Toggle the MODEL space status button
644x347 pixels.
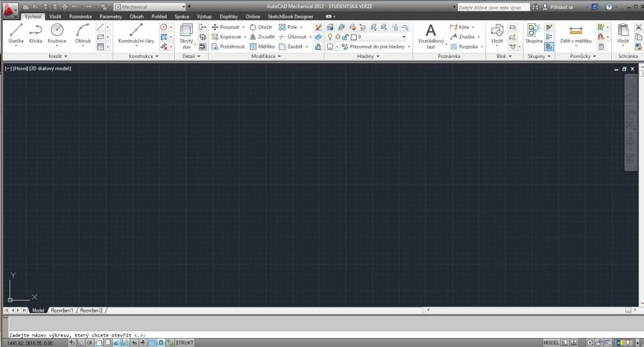(x=551, y=343)
